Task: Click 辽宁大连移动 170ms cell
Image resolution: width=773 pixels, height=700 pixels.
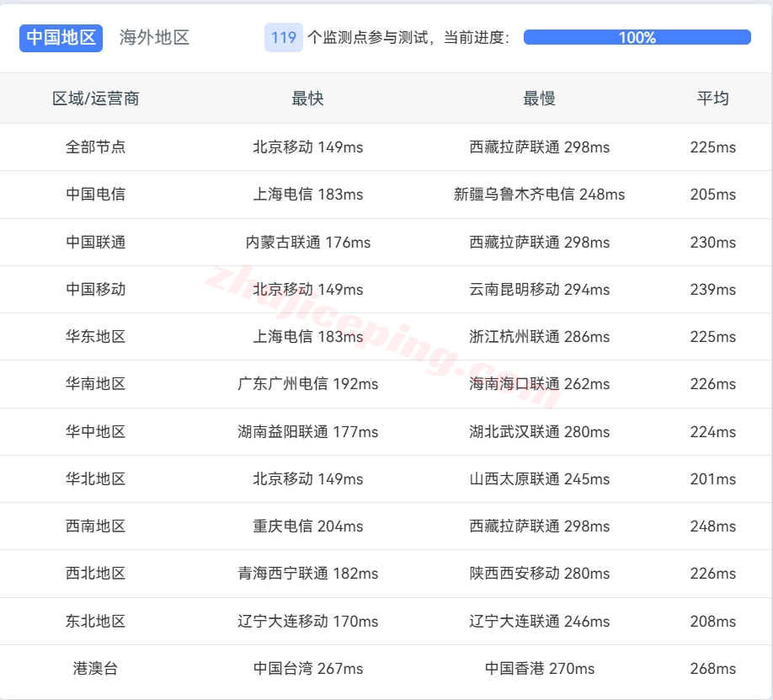Action: coord(307,621)
